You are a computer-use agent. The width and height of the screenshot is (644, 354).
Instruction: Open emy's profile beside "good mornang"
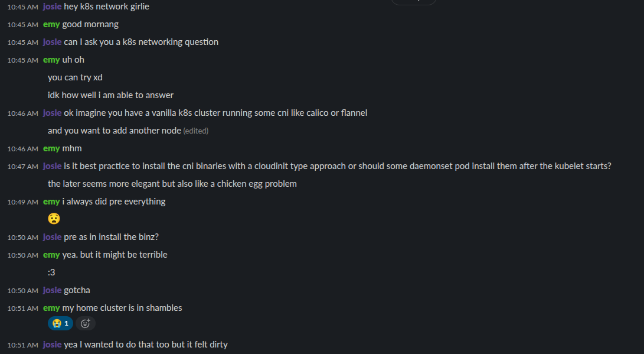click(x=51, y=24)
